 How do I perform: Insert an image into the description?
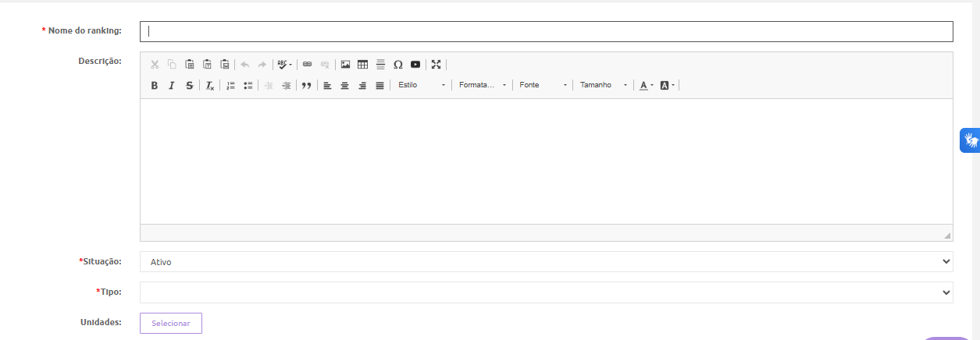[345, 65]
